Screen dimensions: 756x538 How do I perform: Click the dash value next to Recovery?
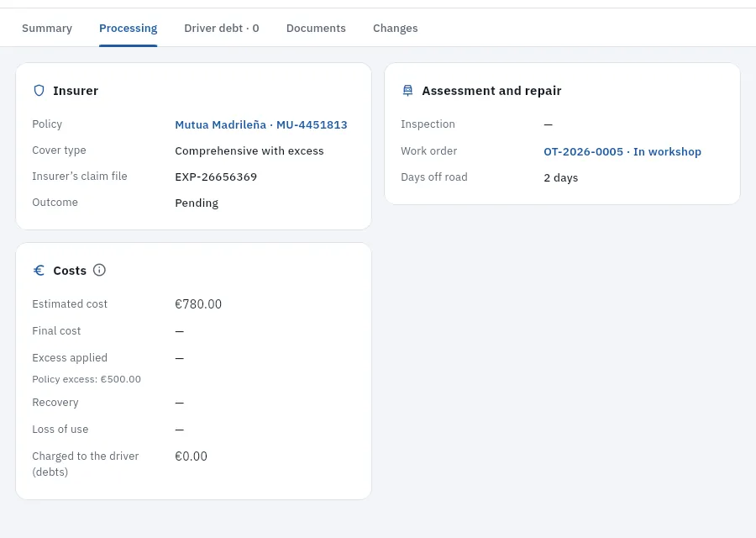pyautogui.click(x=180, y=403)
